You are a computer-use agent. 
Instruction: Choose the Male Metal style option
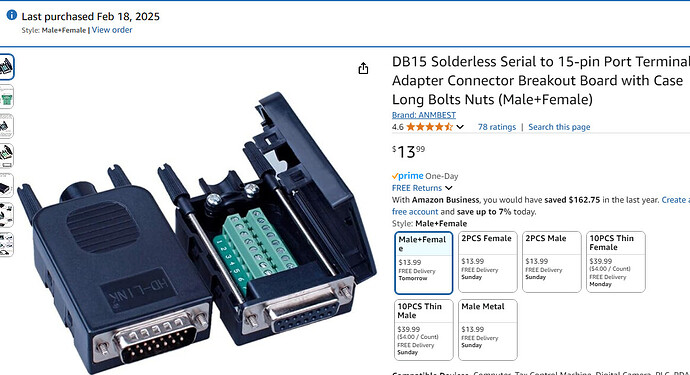pyautogui.click(x=488, y=330)
